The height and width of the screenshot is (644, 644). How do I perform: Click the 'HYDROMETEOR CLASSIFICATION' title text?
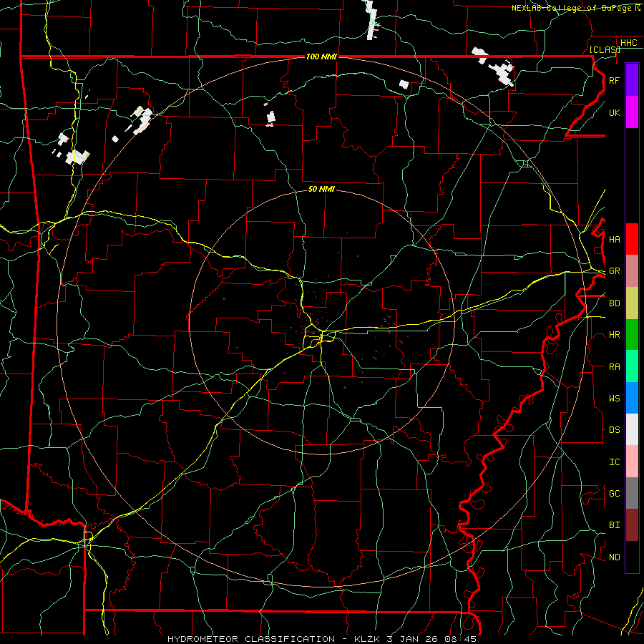[251, 639]
